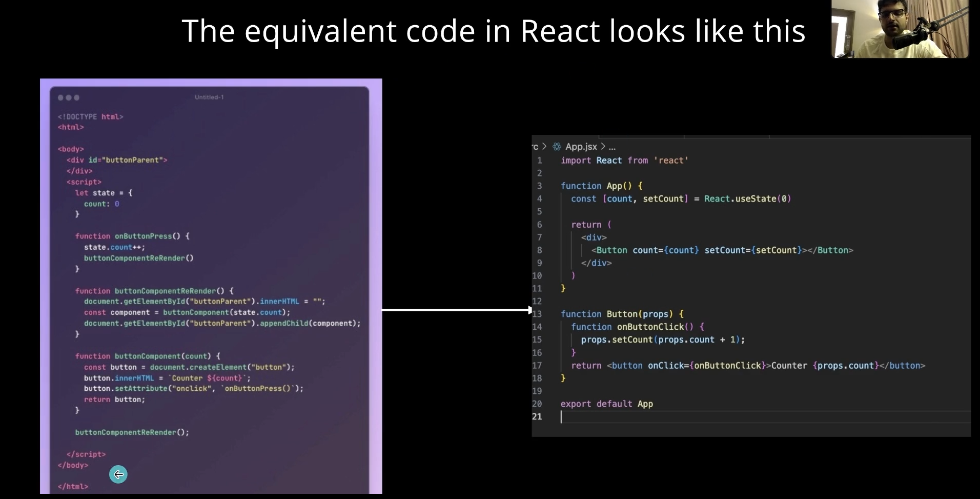Screen dimensions: 980x499
Task: Place cursor on the React.useState(0) line
Action: tap(681, 199)
